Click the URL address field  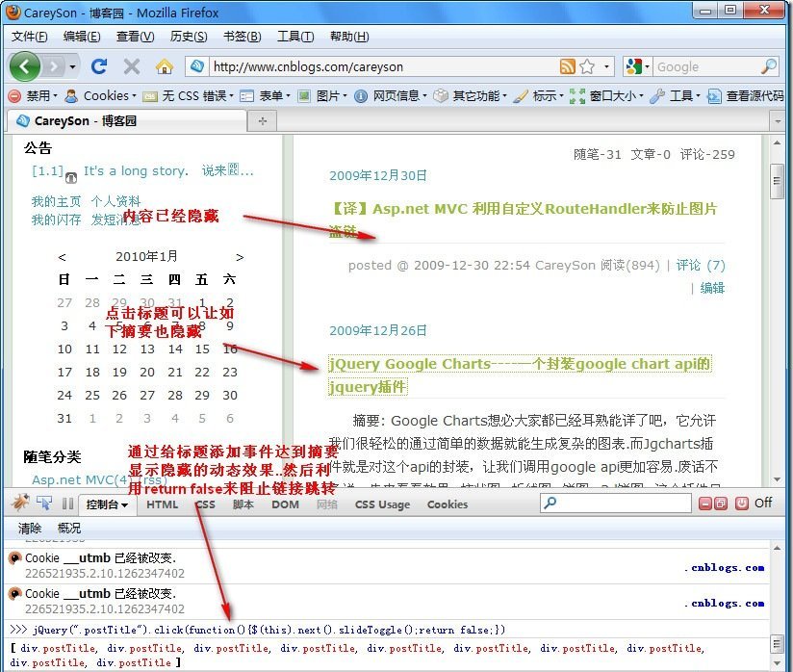(384, 66)
